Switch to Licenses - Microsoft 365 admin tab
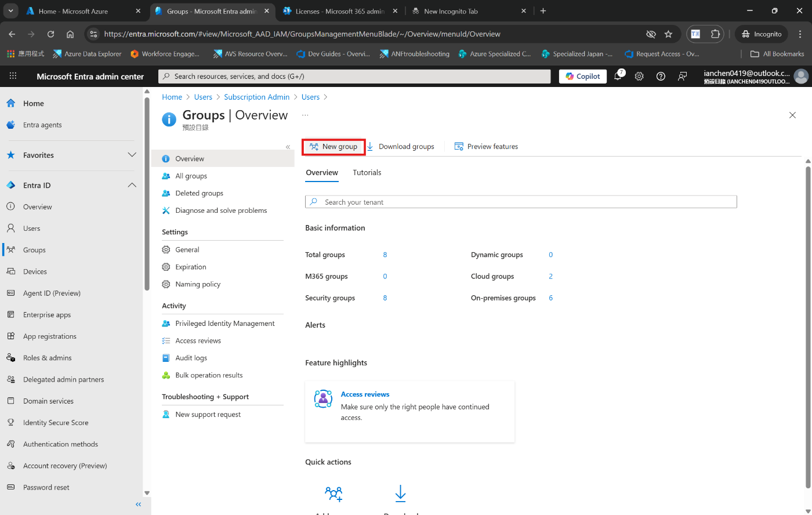Viewport: 812px width, 515px height. [340, 11]
